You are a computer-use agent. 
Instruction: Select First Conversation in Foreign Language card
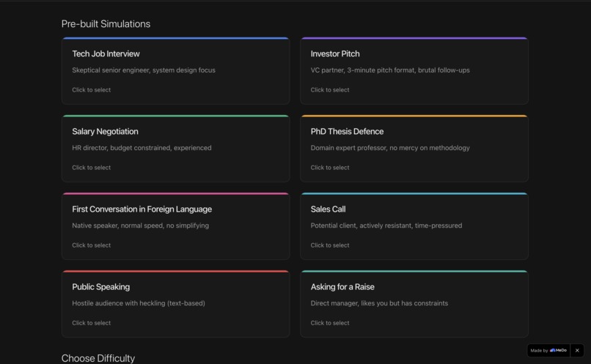[x=176, y=226]
